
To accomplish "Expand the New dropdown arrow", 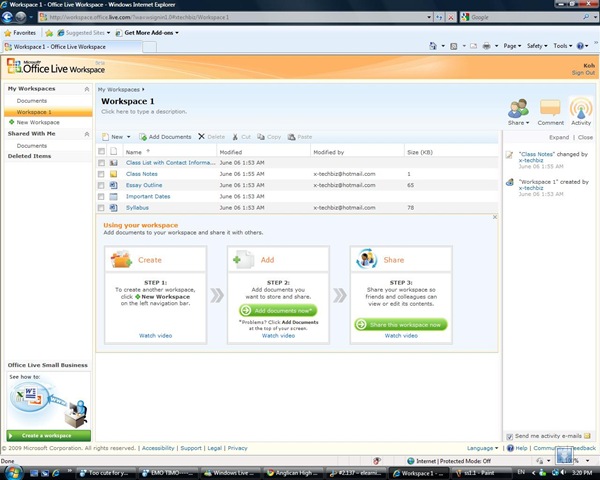I will click(129, 137).
